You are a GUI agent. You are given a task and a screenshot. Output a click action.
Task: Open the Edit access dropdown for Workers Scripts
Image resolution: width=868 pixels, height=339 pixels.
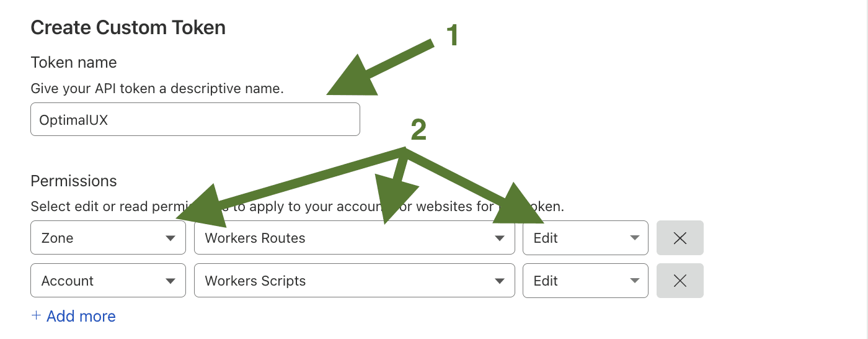tap(585, 281)
